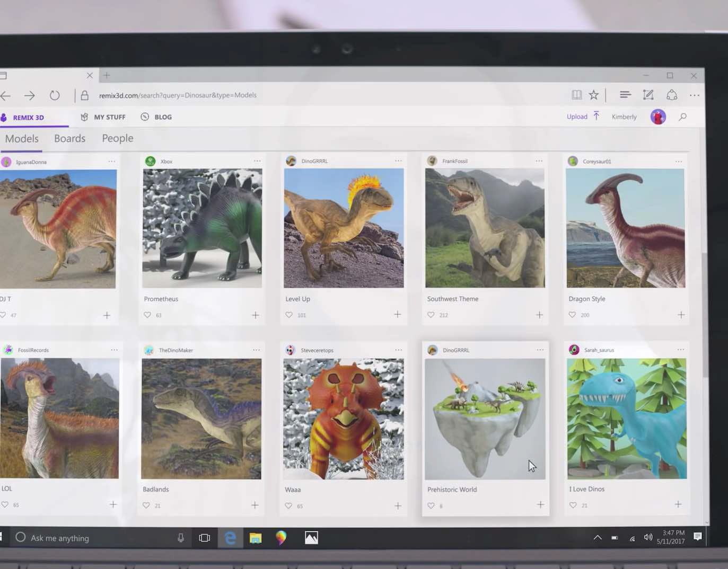This screenshot has height=569, width=728.
Task: Open more options on the Level Up card
Action: tap(398, 161)
